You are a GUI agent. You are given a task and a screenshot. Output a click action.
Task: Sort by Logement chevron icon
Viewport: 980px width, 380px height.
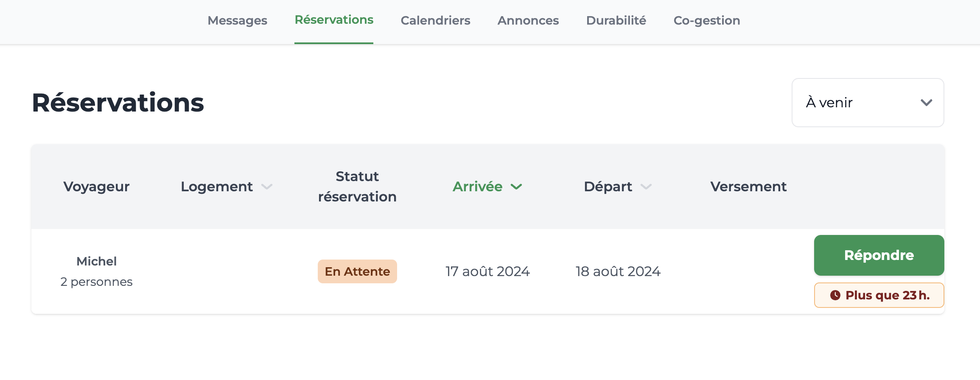267,187
